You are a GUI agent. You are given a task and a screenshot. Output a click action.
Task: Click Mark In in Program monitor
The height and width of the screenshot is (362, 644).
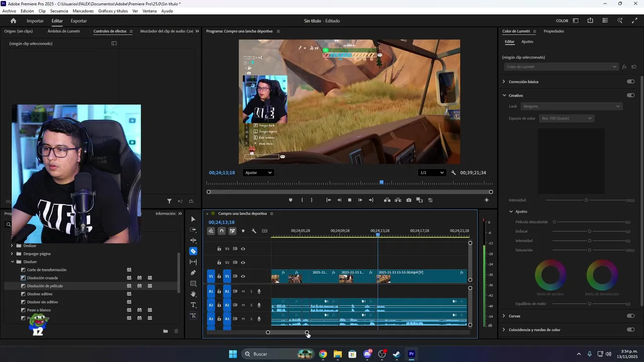(302, 200)
